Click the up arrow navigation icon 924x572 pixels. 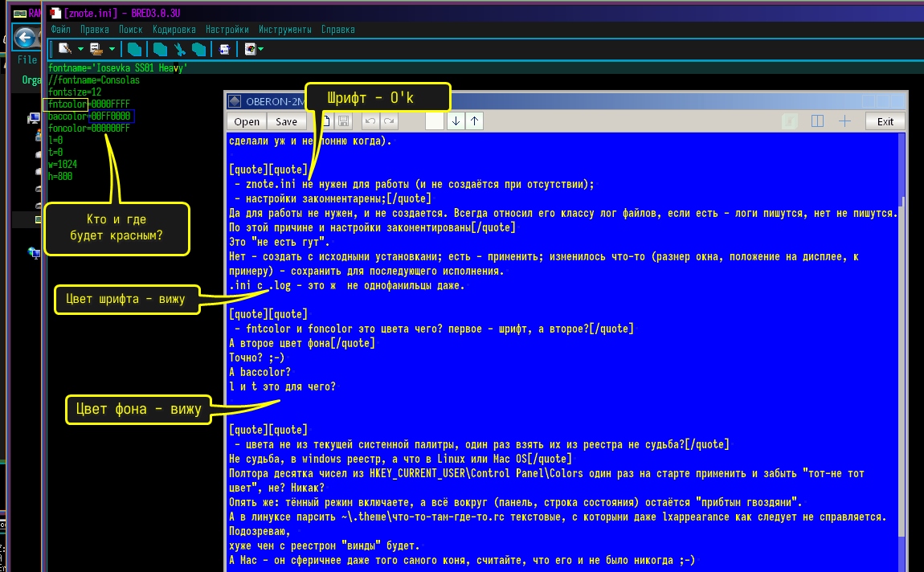(475, 121)
